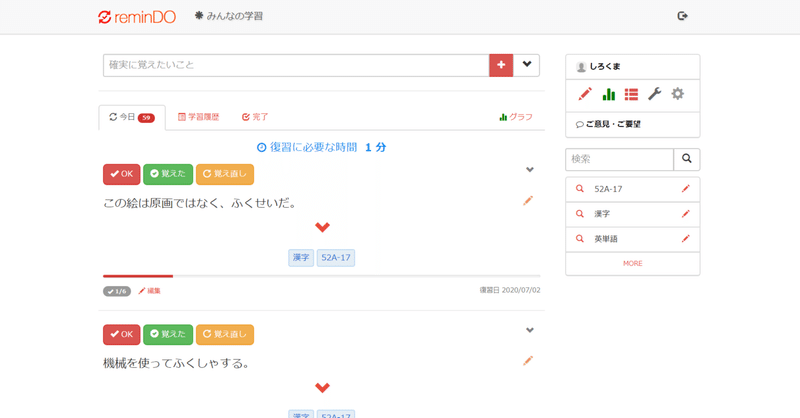
Task: Click OK on the ふくせいだ card
Action: (121, 174)
